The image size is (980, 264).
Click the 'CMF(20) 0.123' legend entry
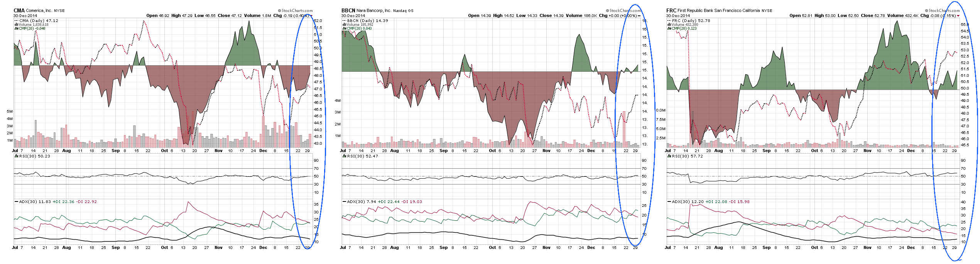(684, 28)
